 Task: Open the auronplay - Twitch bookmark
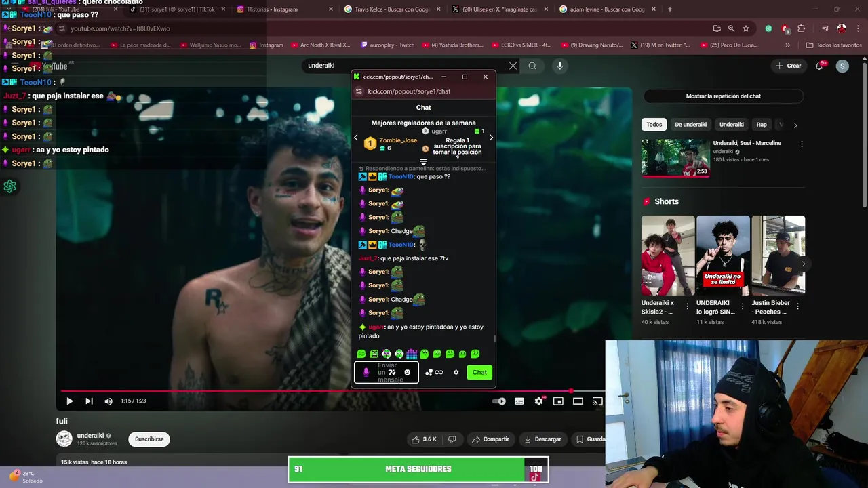tap(388, 45)
